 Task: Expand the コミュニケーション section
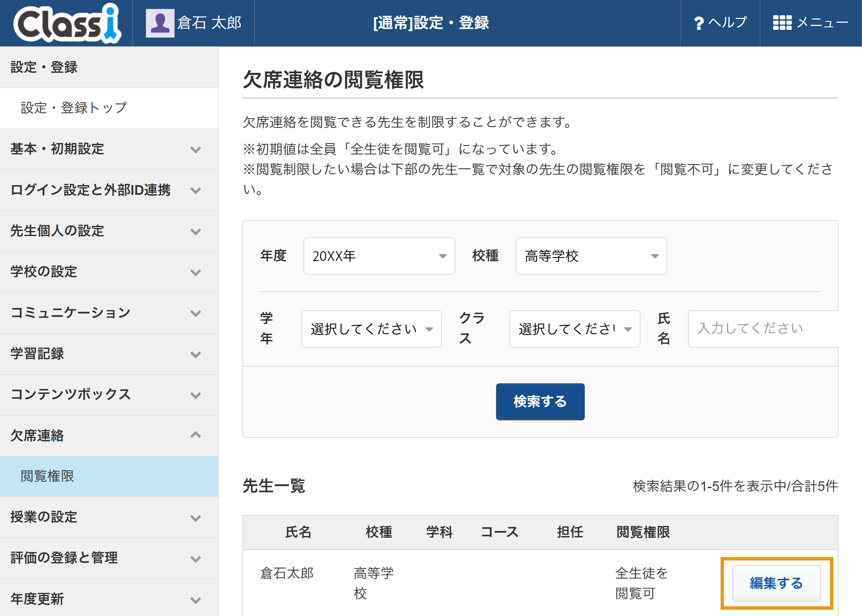(109, 313)
